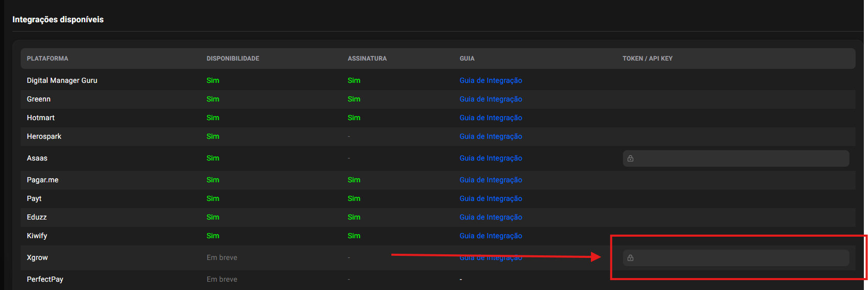Open Guia de Integração for Eduzz
The height and width of the screenshot is (290, 868).
click(x=491, y=217)
